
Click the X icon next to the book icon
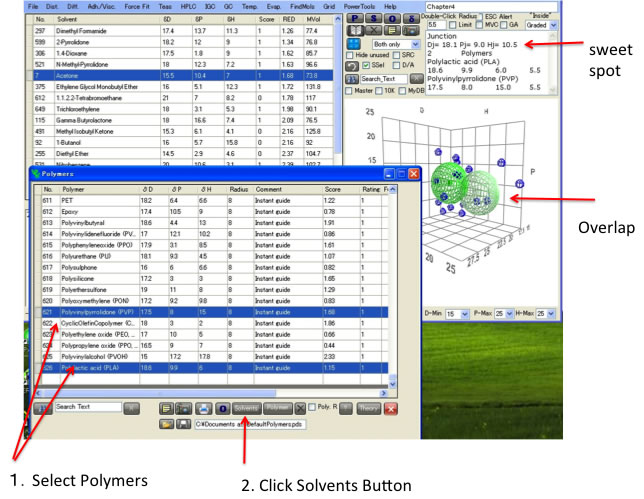coord(374,30)
